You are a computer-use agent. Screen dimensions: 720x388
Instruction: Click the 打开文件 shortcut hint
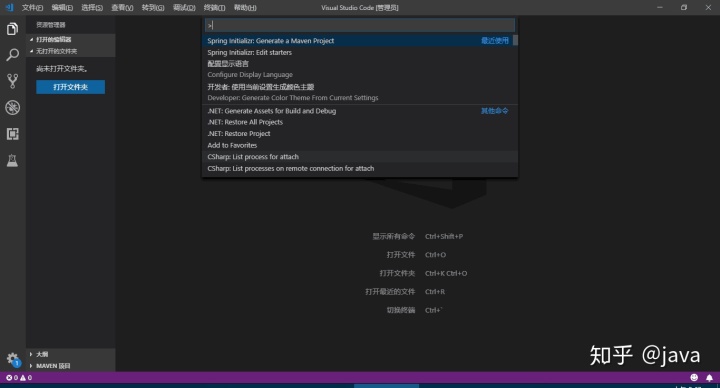pyautogui.click(x=416, y=254)
